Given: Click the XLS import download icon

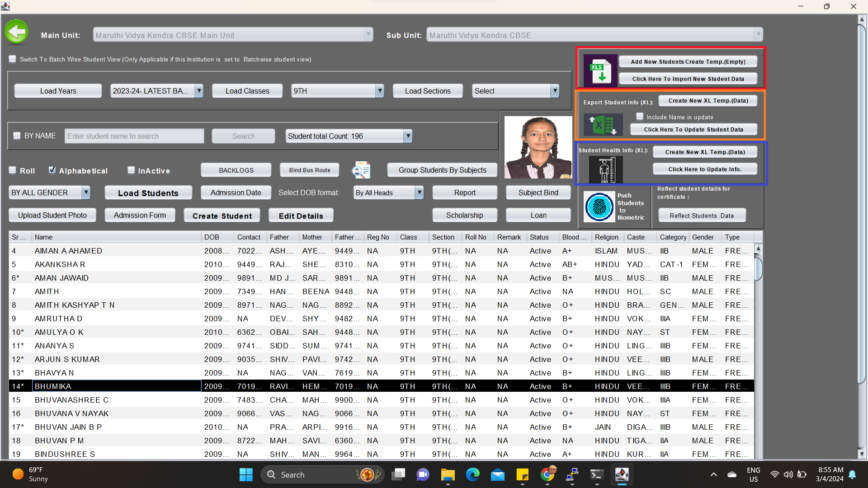Looking at the screenshot, I should pyautogui.click(x=600, y=70).
